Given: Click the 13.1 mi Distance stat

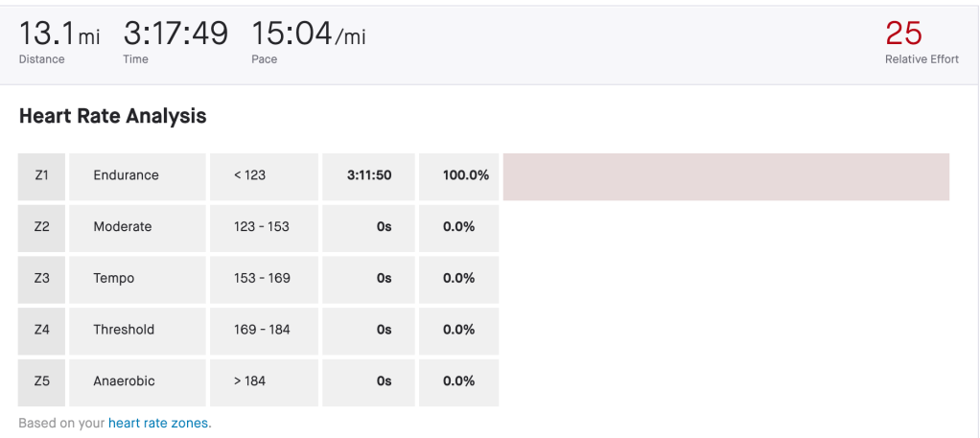Looking at the screenshot, I should pyautogui.click(x=58, y=35).
